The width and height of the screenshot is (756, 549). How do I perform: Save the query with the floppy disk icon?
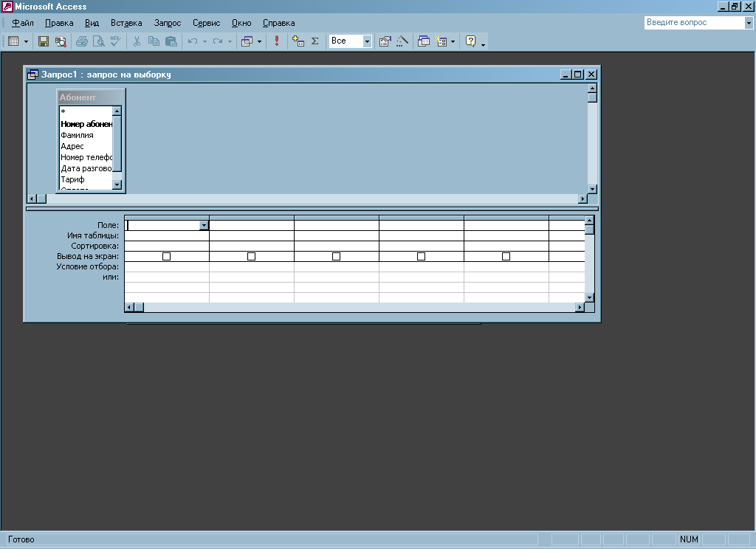[x=44, y=41]
